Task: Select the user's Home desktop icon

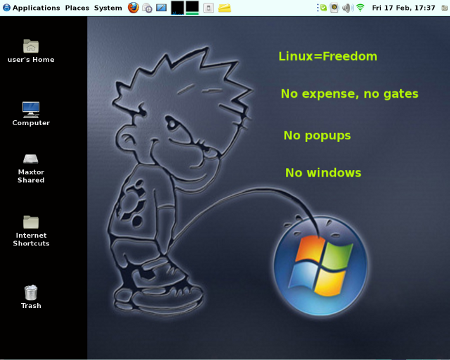Action: 31,51
